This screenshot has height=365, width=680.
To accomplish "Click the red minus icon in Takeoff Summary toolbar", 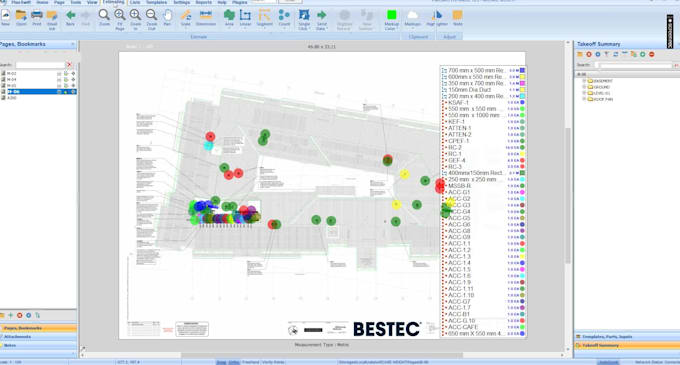I will (x=651, y=54).
